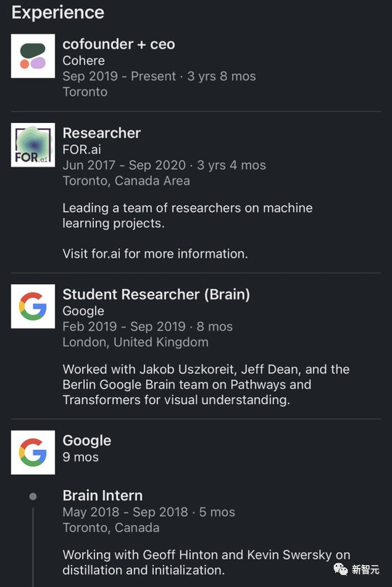Click the Google logo beside Student Researcher

point(33,307)
